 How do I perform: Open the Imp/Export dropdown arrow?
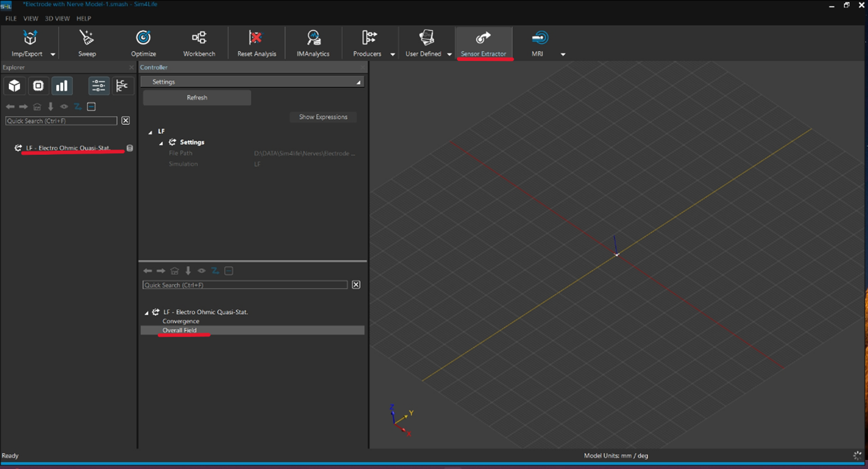pos(53,54)
